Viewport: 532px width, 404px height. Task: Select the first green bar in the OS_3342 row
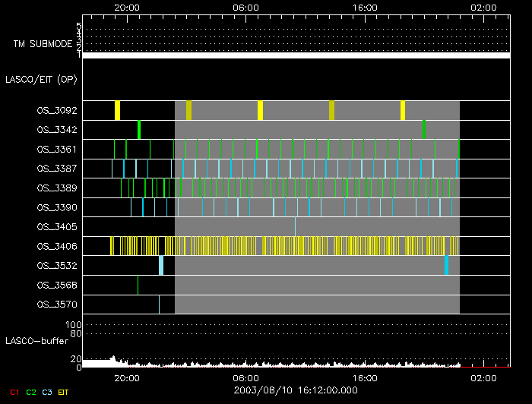[139, 130]
